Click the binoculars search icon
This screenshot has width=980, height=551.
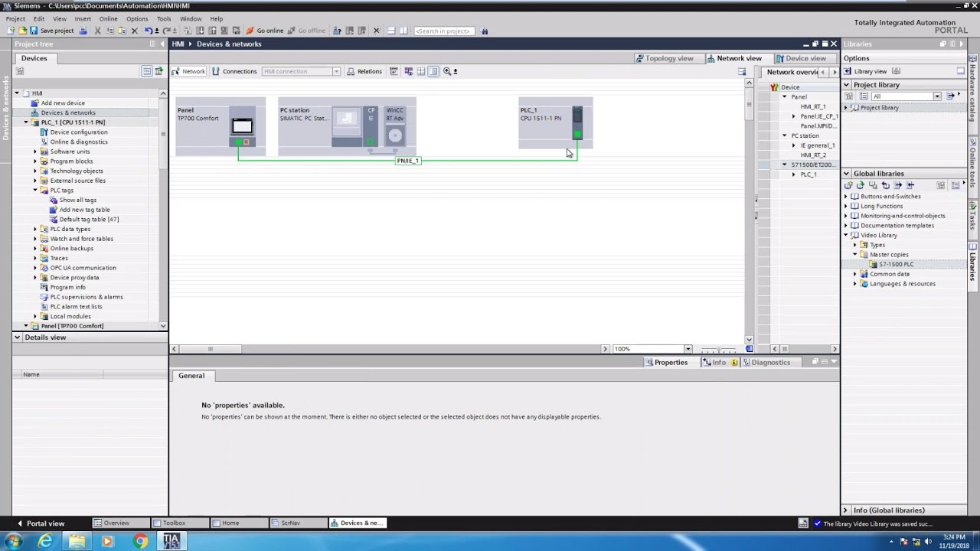coord(484,31)
